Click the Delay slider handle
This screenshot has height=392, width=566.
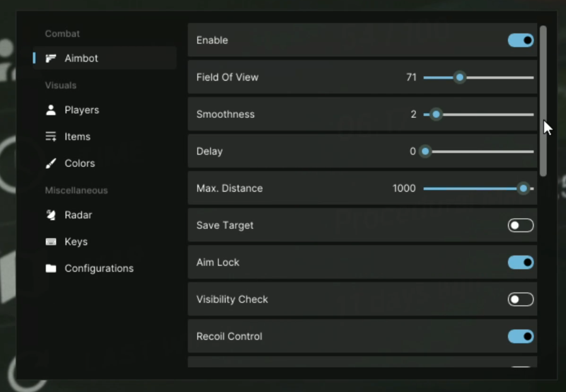425,151
